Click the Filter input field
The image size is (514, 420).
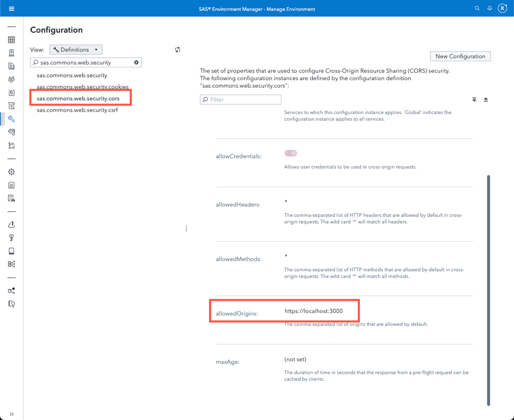(241, 100)
